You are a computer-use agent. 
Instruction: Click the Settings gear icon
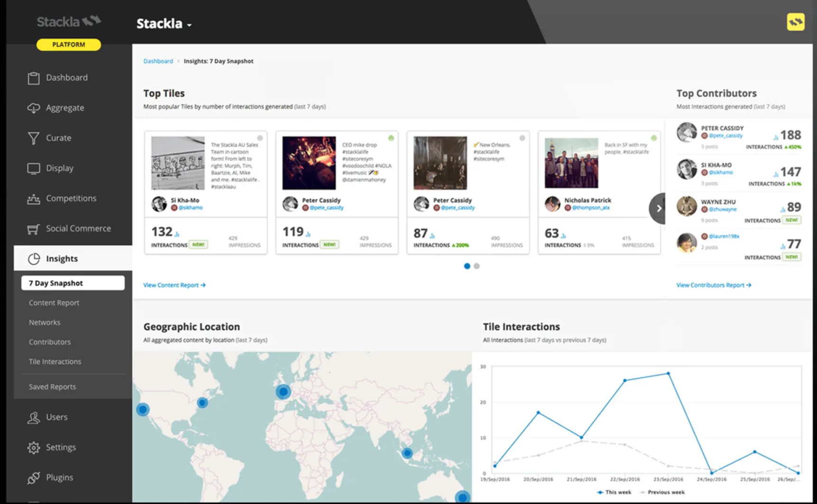click(x=33, y=448)
